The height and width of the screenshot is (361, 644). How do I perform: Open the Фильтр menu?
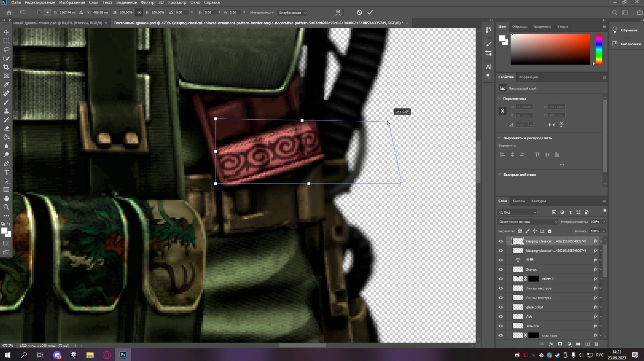point(148,2)
